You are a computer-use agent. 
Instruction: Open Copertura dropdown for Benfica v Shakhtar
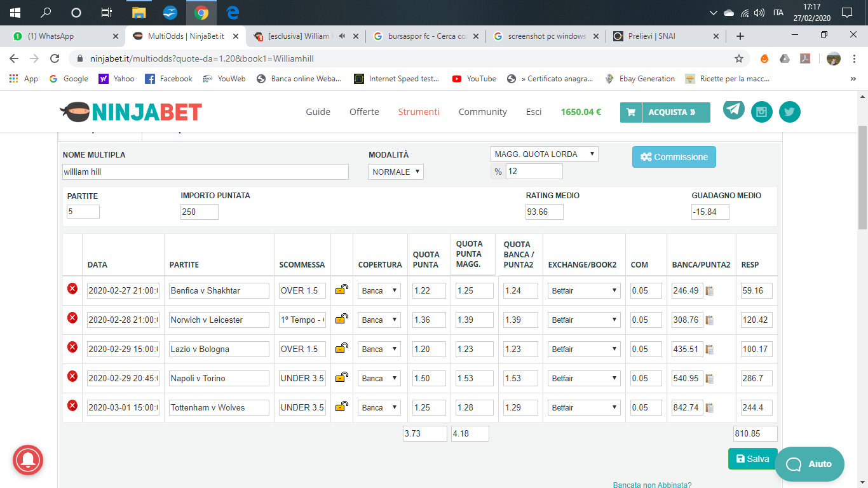tap(379, 290)
